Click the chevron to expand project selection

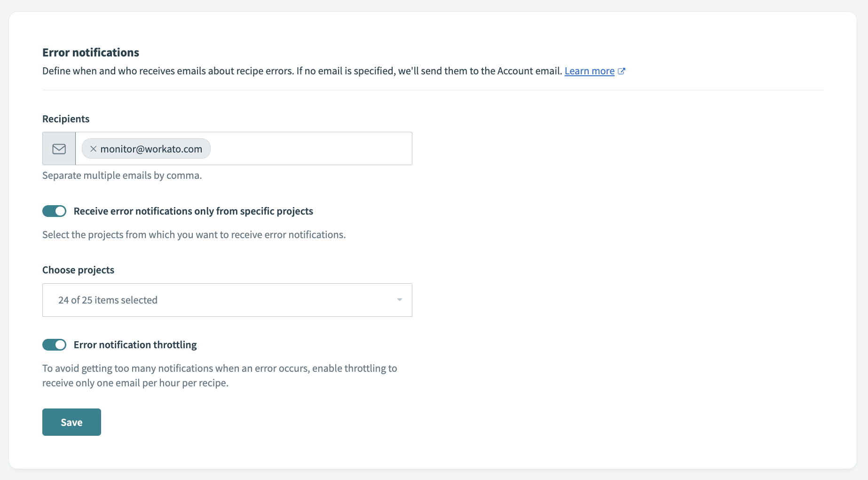pyautogui.click(x=399, y=300)
